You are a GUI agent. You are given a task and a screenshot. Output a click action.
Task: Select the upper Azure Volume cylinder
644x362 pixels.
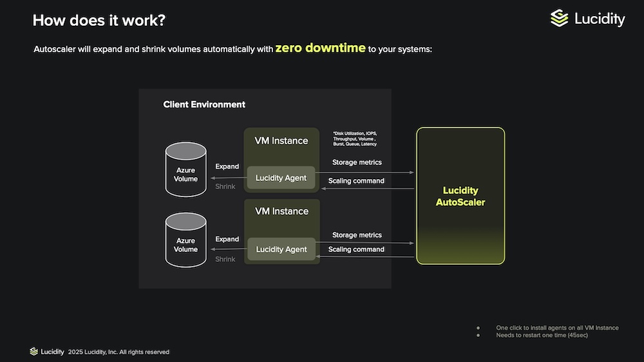pos(185,169)
